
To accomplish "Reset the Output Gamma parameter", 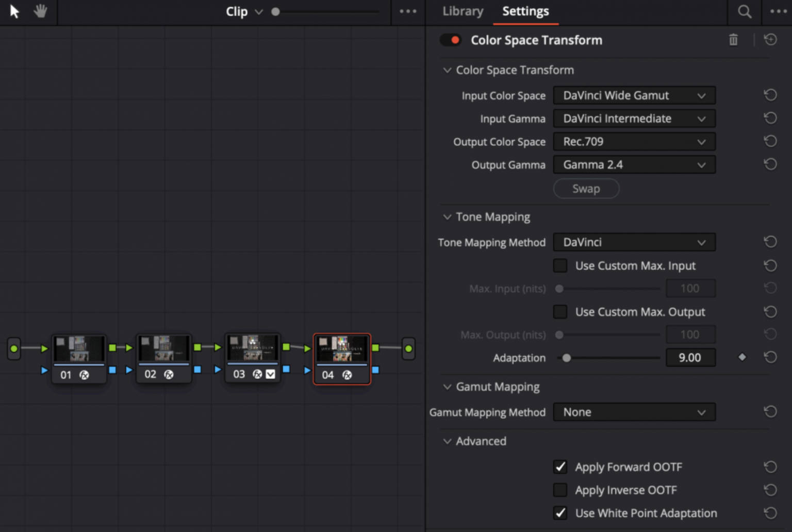I will (770, 164).
